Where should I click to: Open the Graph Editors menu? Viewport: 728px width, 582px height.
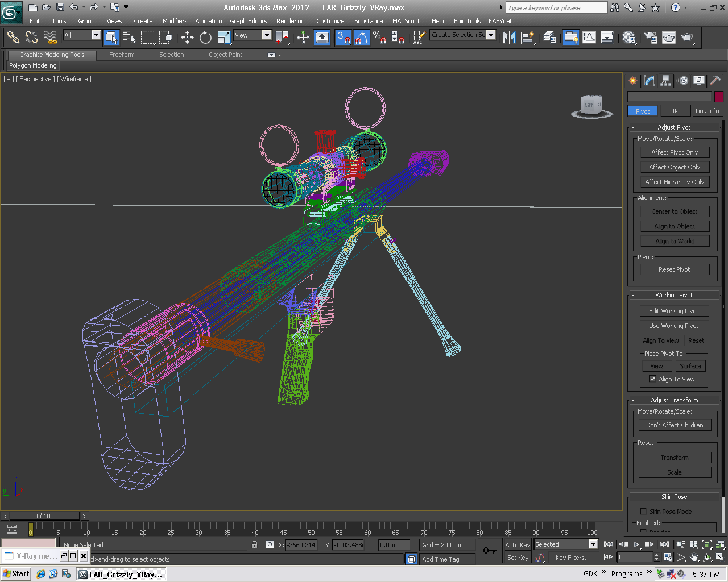coord(248,21)
